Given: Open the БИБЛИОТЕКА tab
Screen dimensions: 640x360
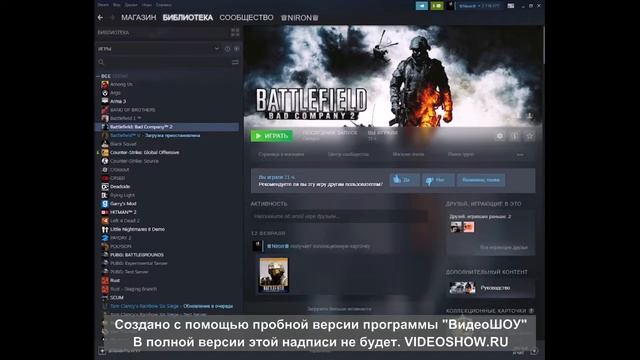Looking at the screenshot, I should pos(188,18).
